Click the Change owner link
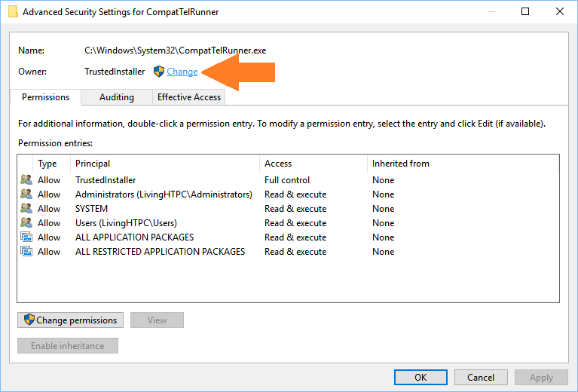The image size is (578, 392). (182, 72)
